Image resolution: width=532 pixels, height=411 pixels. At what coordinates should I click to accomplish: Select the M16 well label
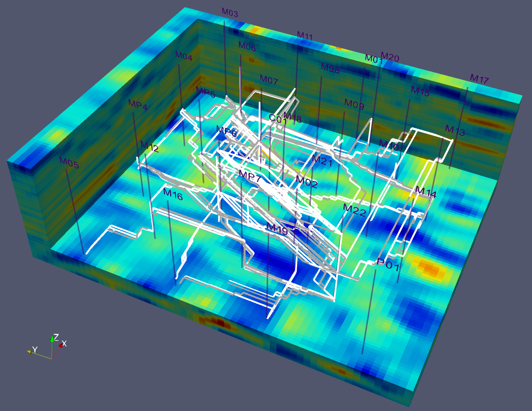tap(173, 195)
